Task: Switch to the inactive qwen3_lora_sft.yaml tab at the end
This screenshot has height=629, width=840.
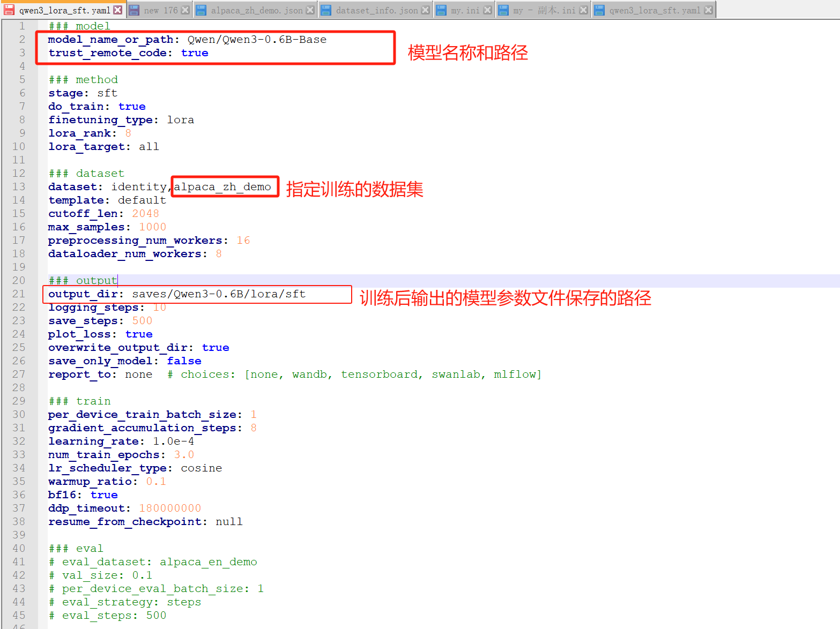Action: click(x=655, y=10)
